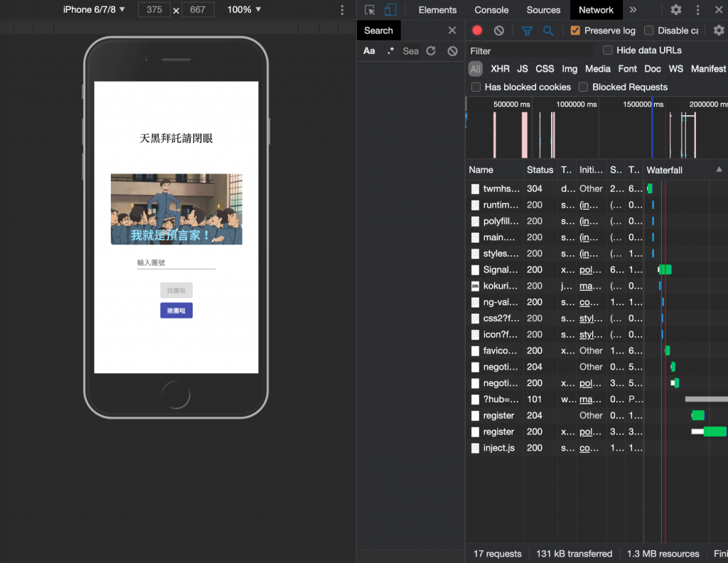The width and height of the screenshot is (728, 563).
Task: Filter requests by Img
Action: tap(569, 69)
